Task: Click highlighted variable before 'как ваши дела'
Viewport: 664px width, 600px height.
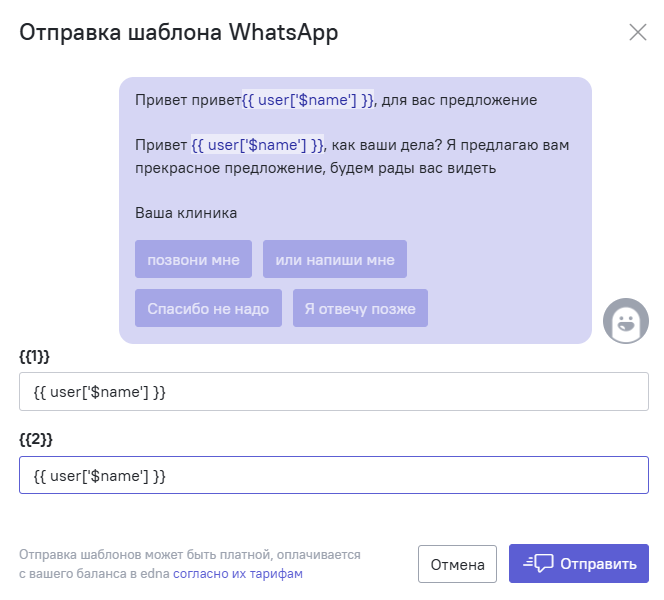Action: tap(258, 145)
